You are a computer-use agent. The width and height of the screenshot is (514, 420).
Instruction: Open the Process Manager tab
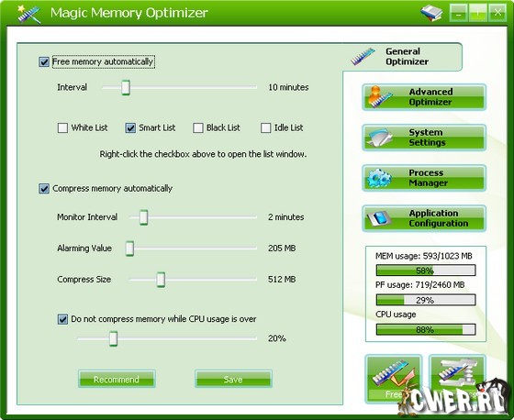click(424, 178)
